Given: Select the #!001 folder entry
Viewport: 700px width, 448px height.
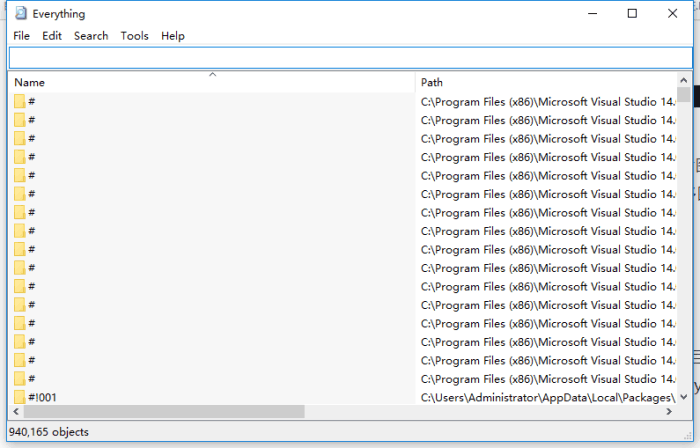Looking at the screenshot, I should point(42,397).
